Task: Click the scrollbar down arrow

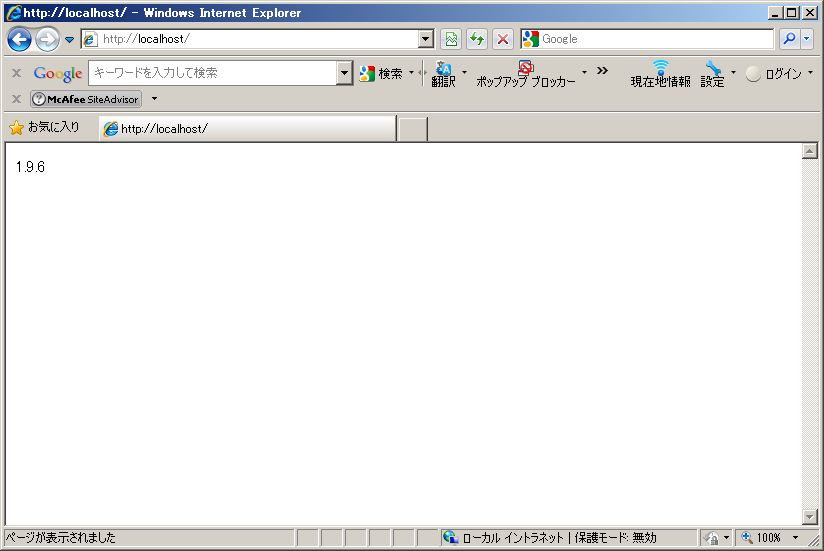Action: pos(810,517)
